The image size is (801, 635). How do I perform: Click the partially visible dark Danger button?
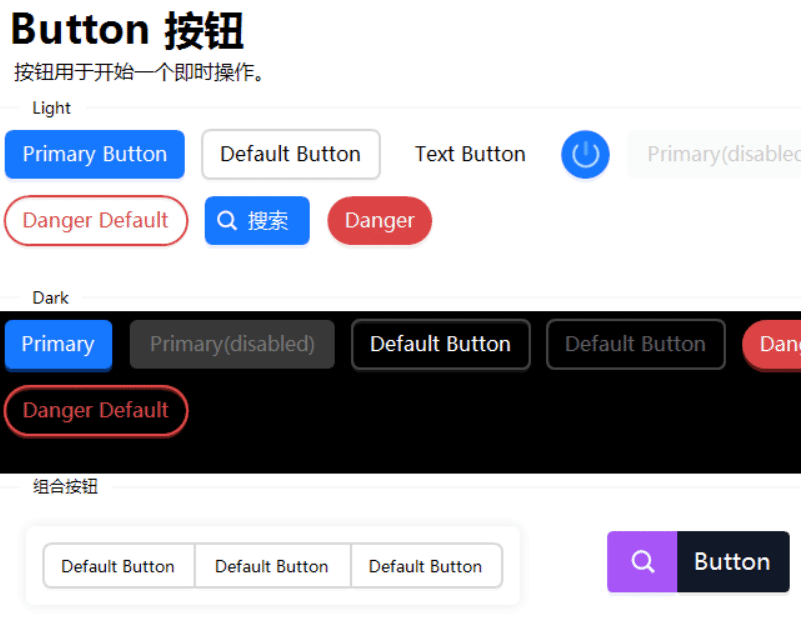(x=772, y=344)
